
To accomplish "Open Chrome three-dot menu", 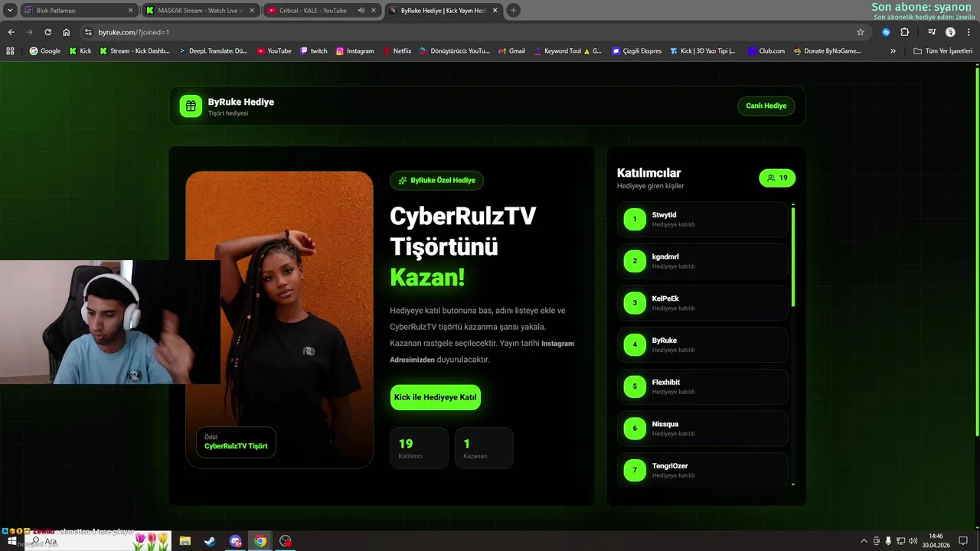I will tap(968, 32).
